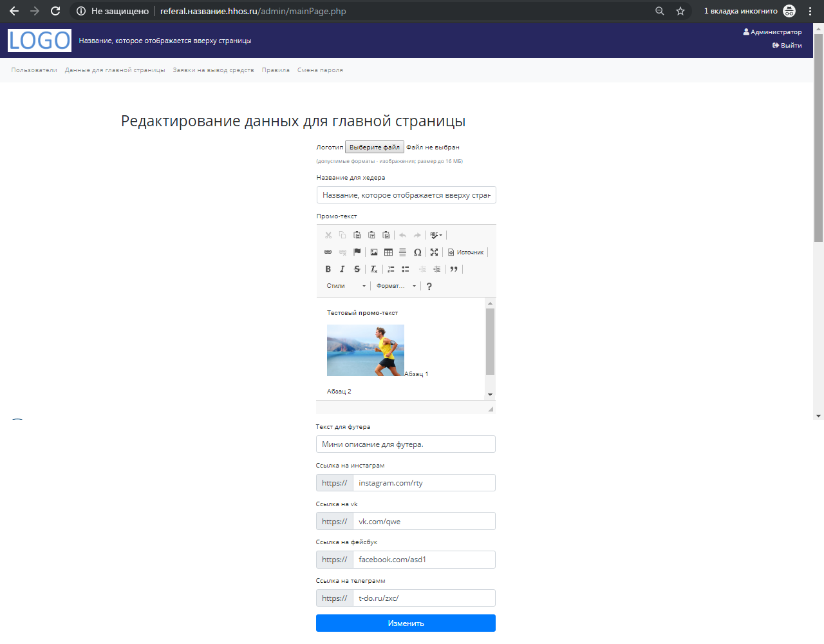Click the incognito tab indicator
The image size is (824, 644).
(750, 11)
